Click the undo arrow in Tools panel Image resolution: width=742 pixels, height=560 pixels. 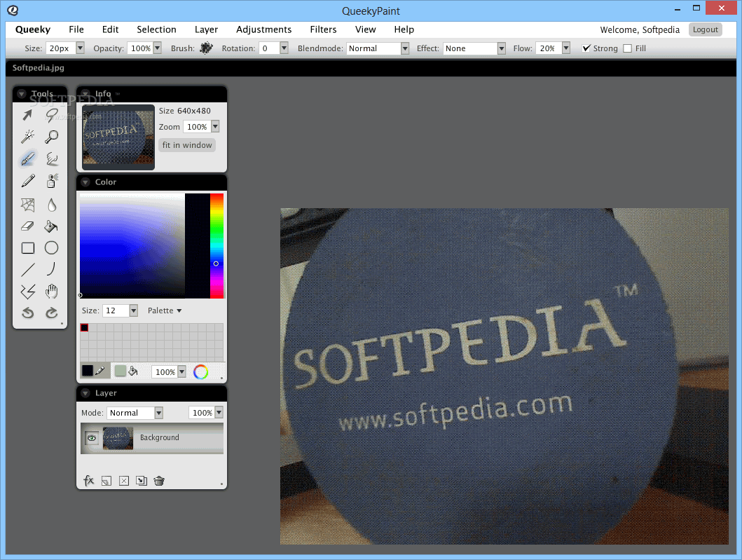[x=27, y=313]
